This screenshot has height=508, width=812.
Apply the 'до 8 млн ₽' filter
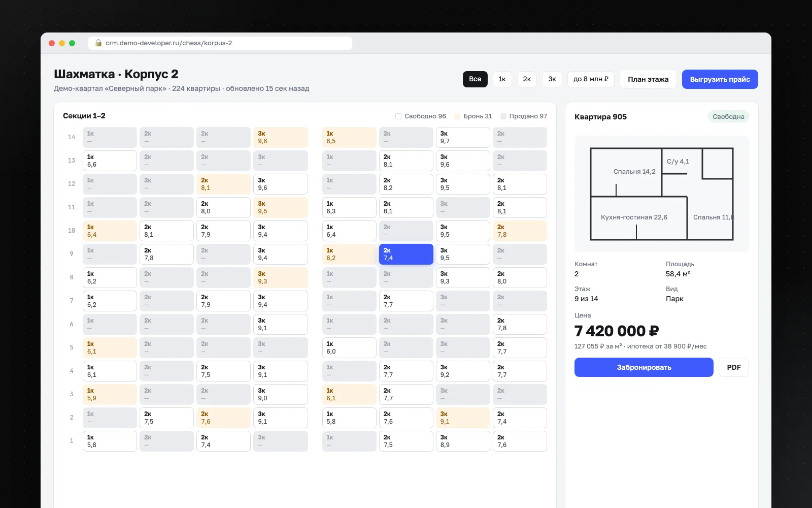click(591, 79)
